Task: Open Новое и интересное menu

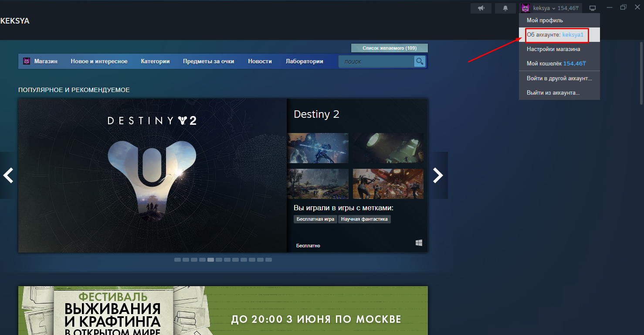Action: click(x=99, y=62)
